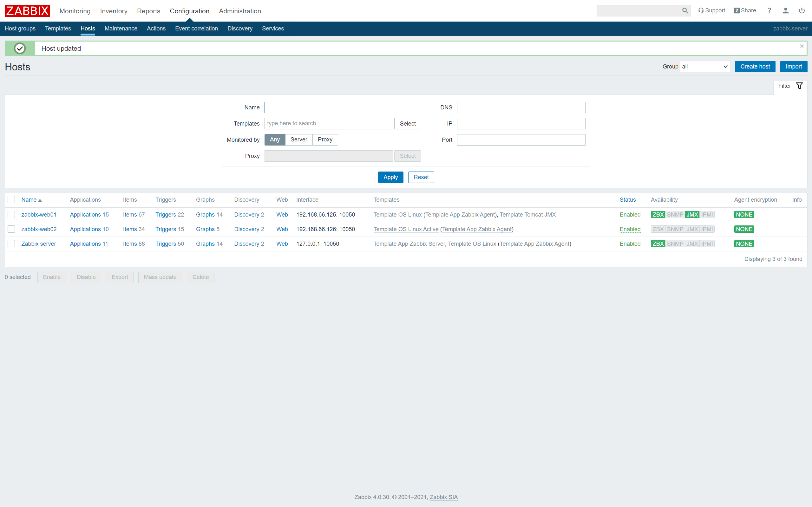Open the Group dropdown
This screenshot has width=812, height=507.
click(705, 66)
